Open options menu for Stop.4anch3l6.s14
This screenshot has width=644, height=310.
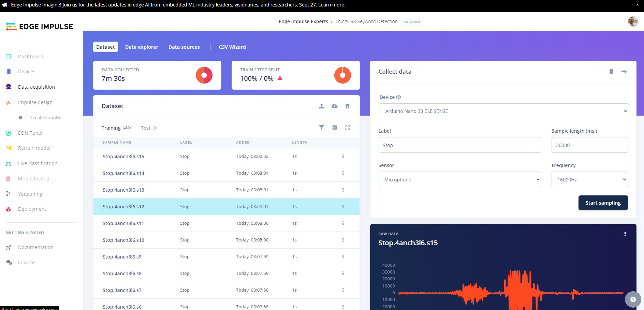(x=343, y=173)
